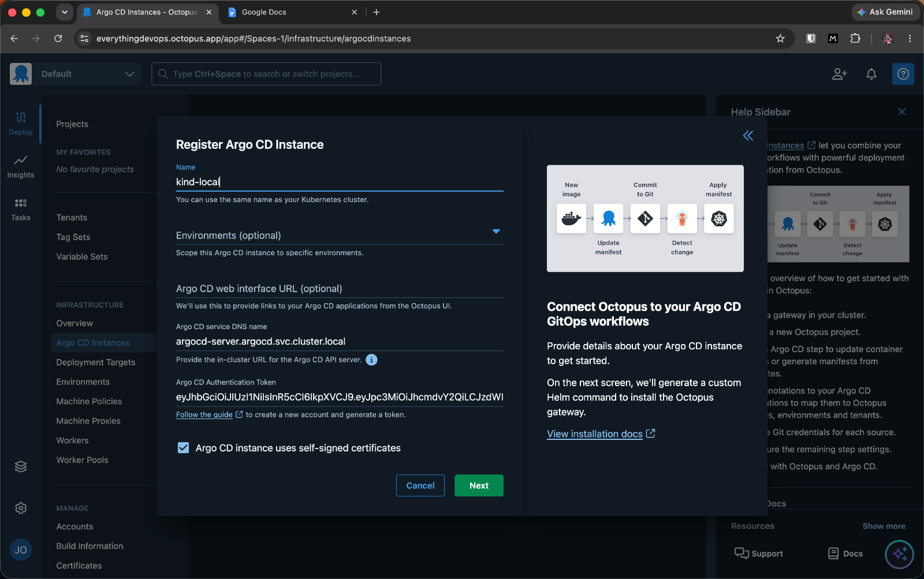Toggle the help question mark button

click(x=903, y=74)
